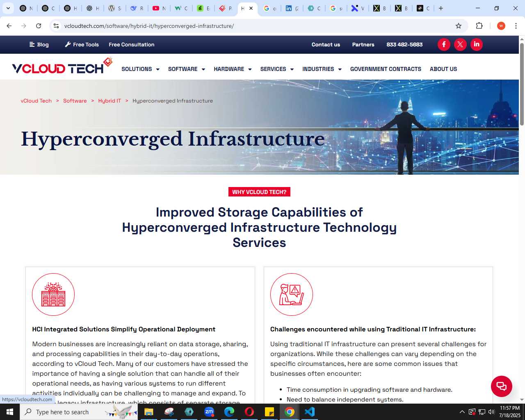
Task: Click the vCloud Tech logo
Action: pos(62,66)
